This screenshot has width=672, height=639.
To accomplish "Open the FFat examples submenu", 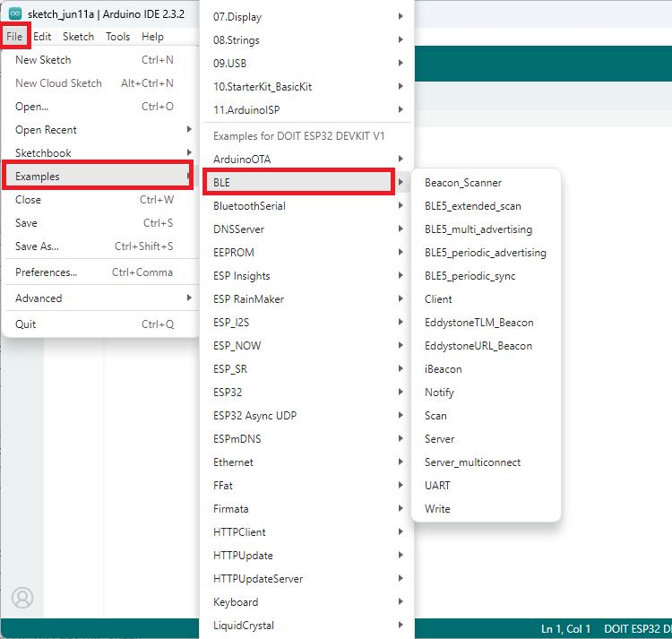I will [306, 485].
